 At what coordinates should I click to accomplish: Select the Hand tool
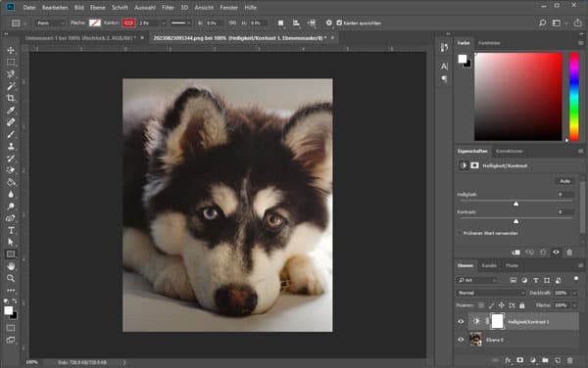[x=11, y=266]
